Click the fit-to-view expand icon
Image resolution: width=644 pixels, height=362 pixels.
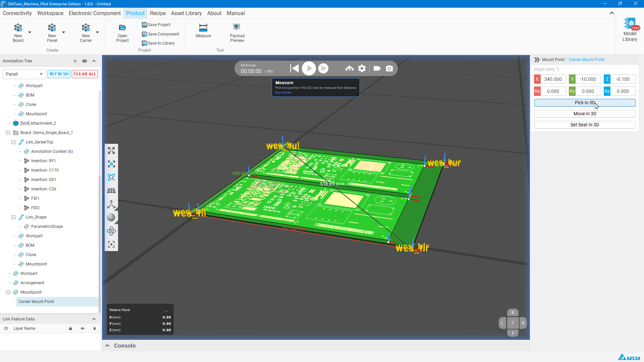coord(111,150)
